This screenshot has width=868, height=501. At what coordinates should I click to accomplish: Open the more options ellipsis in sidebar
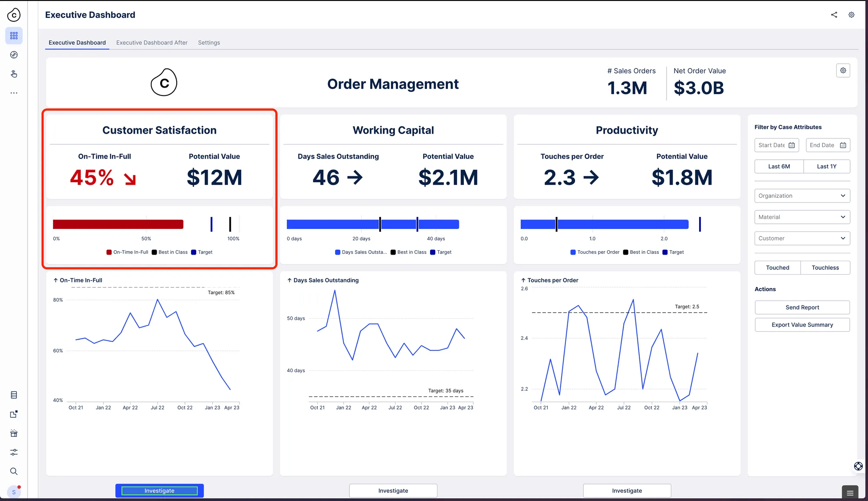tap(14, 93)
